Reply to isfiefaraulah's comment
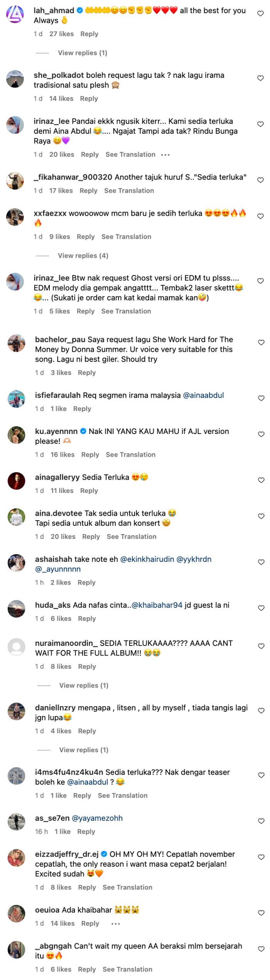This screenshot has height=980, width=270. point(82,408)
